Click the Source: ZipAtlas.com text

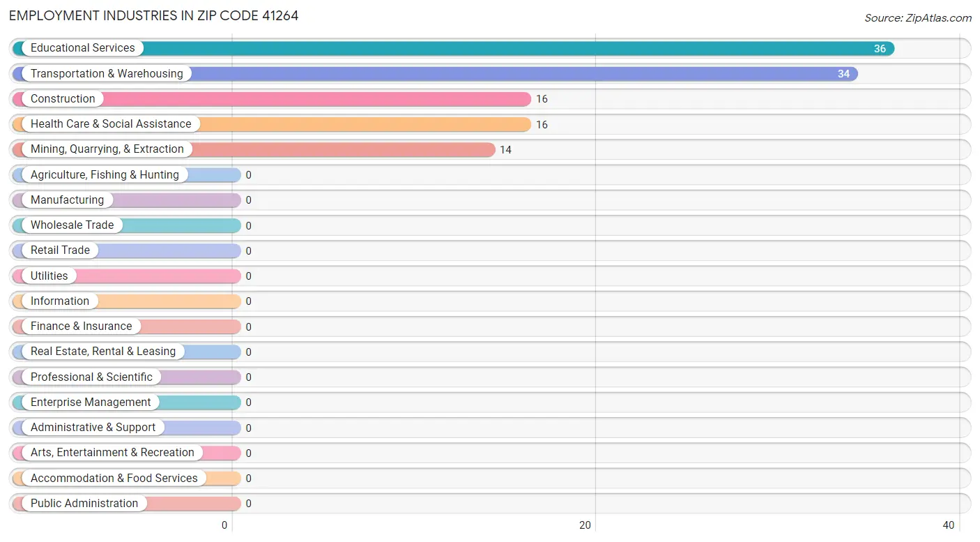coord(918,18)
